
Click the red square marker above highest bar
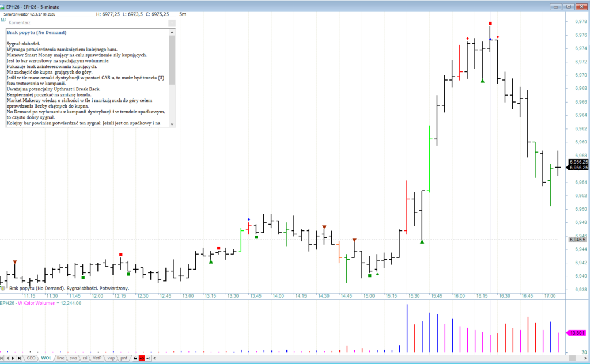tap(490, 24)
